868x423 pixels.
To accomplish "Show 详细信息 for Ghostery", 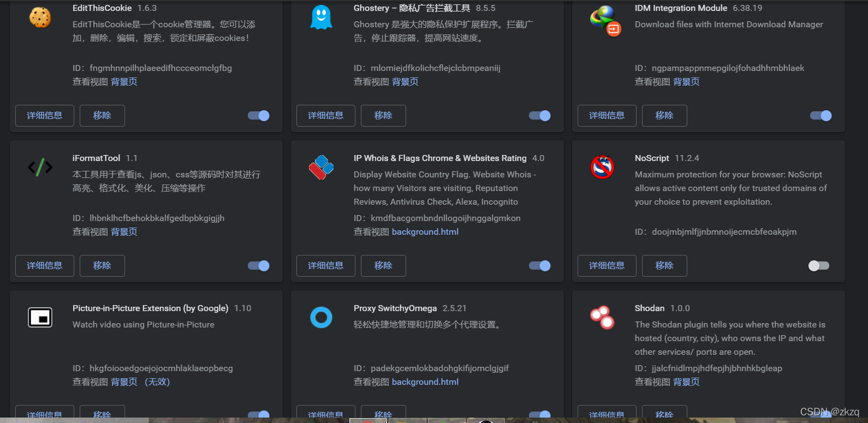I will point(326,116).
